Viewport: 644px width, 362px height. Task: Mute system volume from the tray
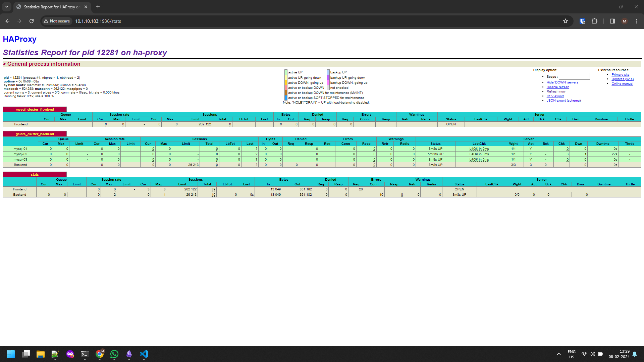click(592, 354)
